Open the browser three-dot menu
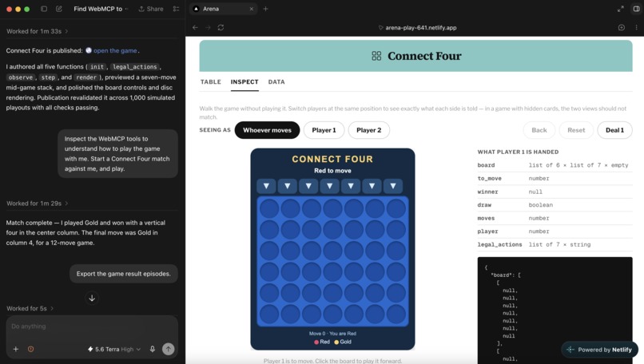644x364 pixels. pyautogui.click(x=636, y=27)
